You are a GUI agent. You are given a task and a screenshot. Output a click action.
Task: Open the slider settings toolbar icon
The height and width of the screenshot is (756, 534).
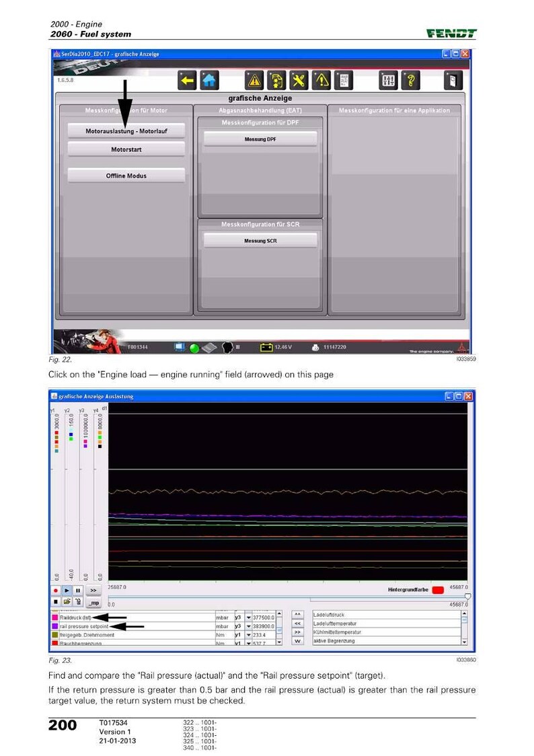[x=389, y=81]
